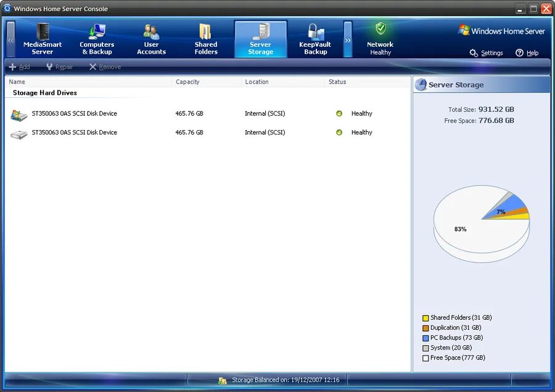This screenshot has height=392, width=555.
Task: Click the blue PC Backups legend swatch
Action: (x=425, y=338)
